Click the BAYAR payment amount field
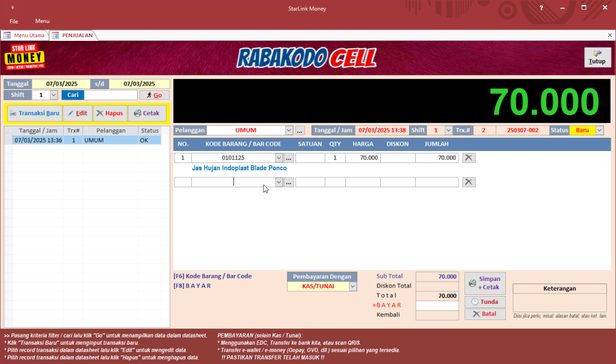Screen dimensions: 616x364 pyautogui.click(x=437, y=306)
